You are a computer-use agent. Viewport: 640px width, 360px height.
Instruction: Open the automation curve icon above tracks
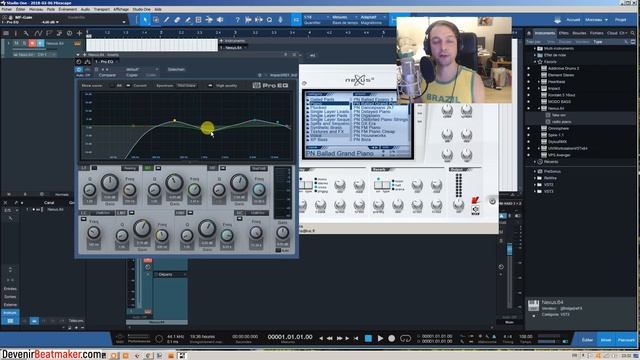38,33
